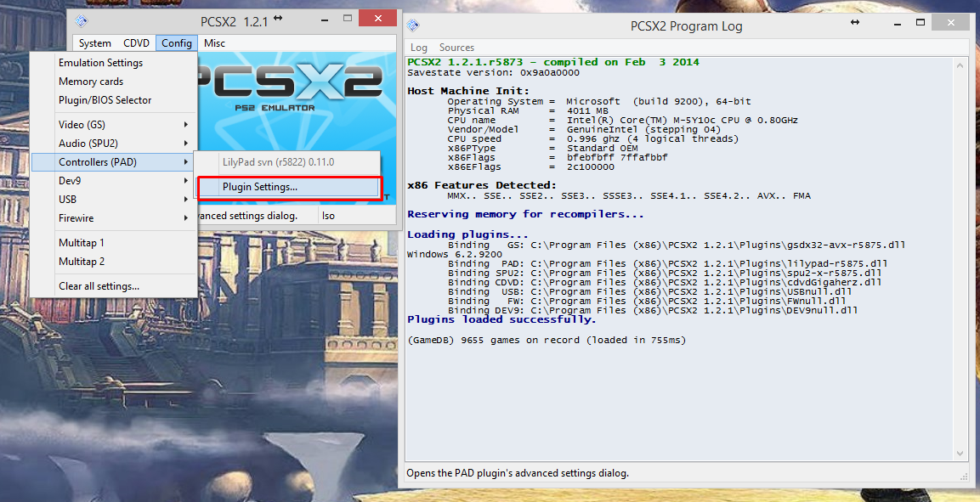This screenshot has width=980, height=502.
Task: Click the 'Savestate version: 0x9a0a0000' line
Action: click(493, 72)
